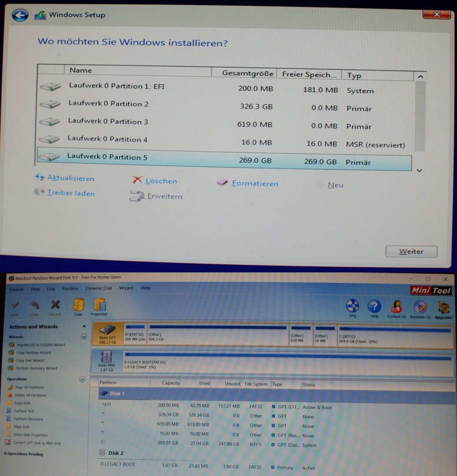Go back with the Windows Setup back arrow
The width and height of the screenshot is (457, 476).
[20, 15]
